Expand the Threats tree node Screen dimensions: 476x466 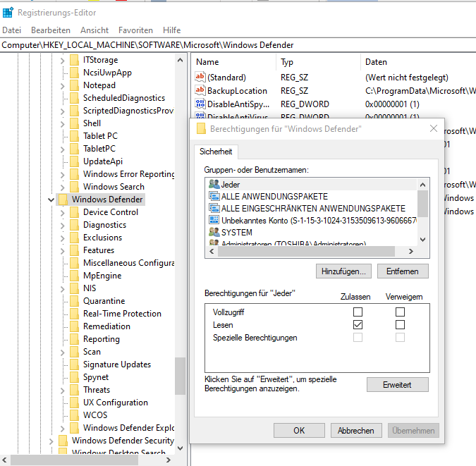(x=62, y=390)
